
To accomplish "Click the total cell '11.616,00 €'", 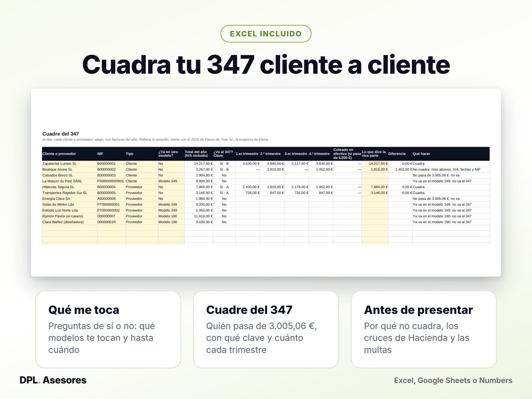I will pyautogui.click(x=199, y=216).
